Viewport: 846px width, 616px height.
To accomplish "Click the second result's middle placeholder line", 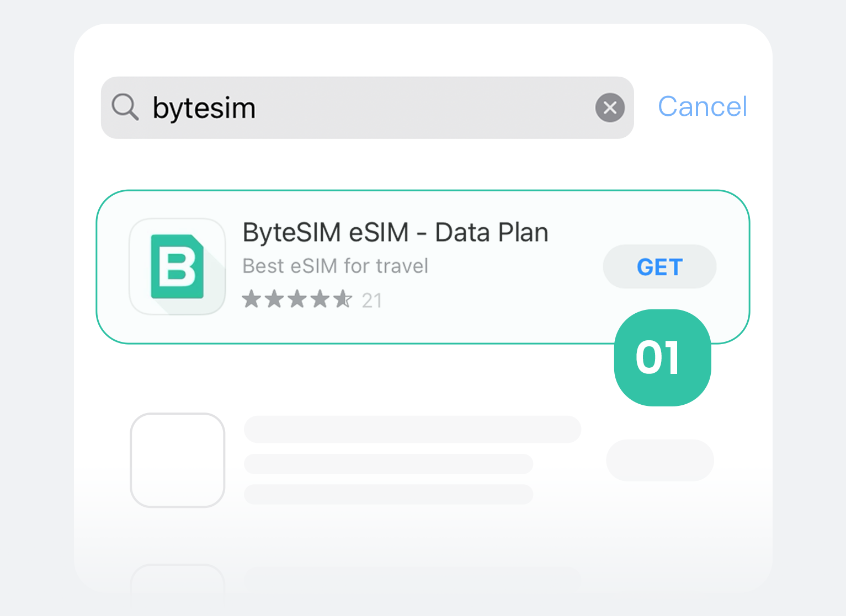I will click(389, 464).
